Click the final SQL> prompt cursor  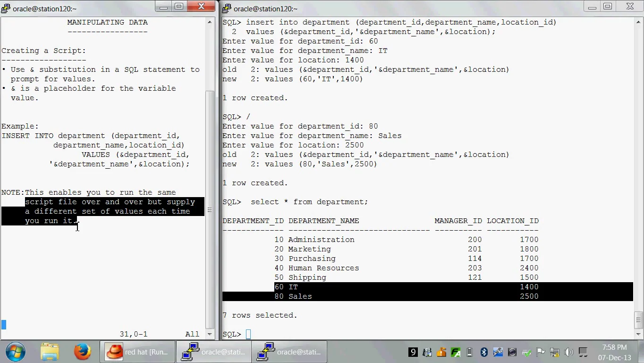(248, 334)
